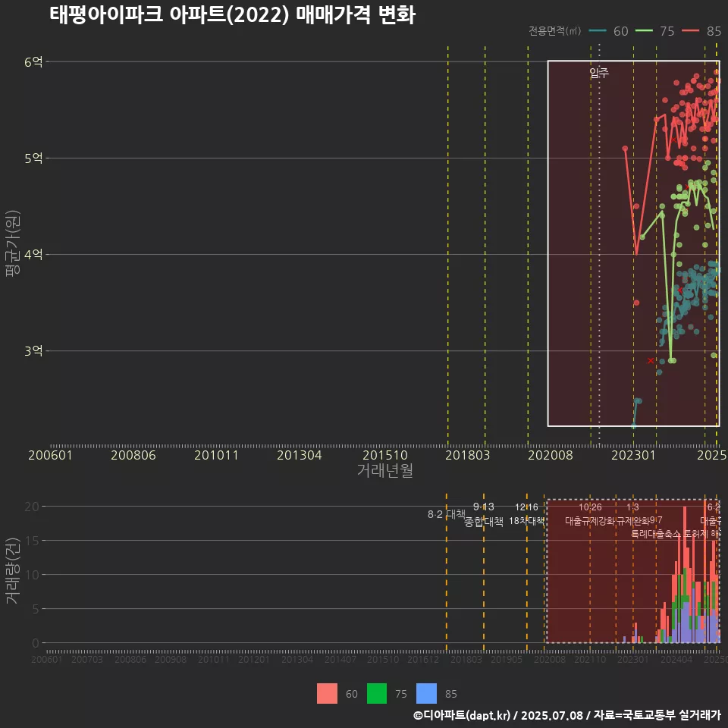
Task: Click the green 75 line swatch in top legend
Action: [x=644, y=31]
